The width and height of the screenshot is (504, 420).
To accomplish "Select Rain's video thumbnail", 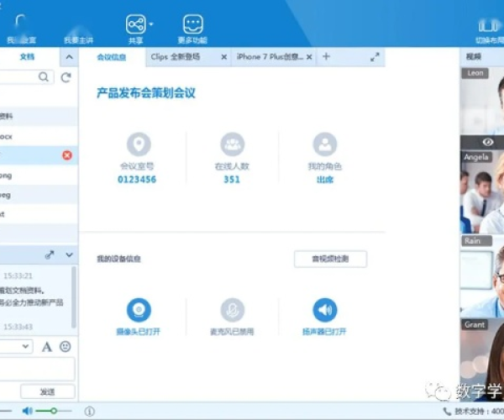I will (x=482, y=276).
